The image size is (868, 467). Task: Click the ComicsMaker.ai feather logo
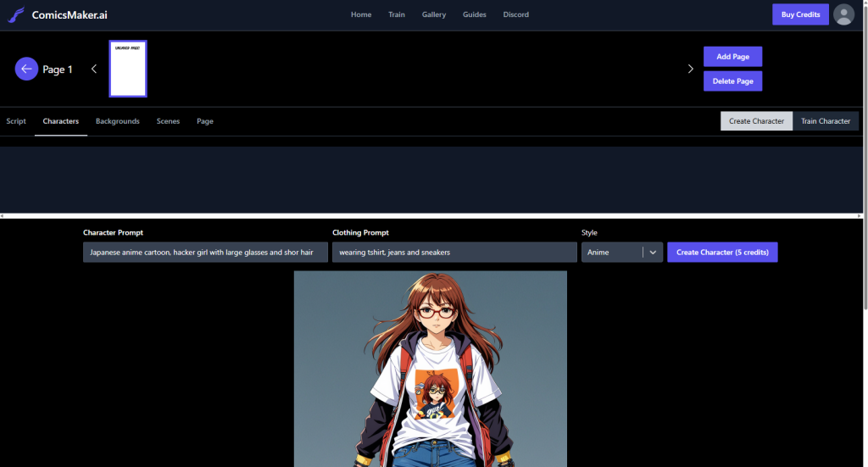(15, 14)
